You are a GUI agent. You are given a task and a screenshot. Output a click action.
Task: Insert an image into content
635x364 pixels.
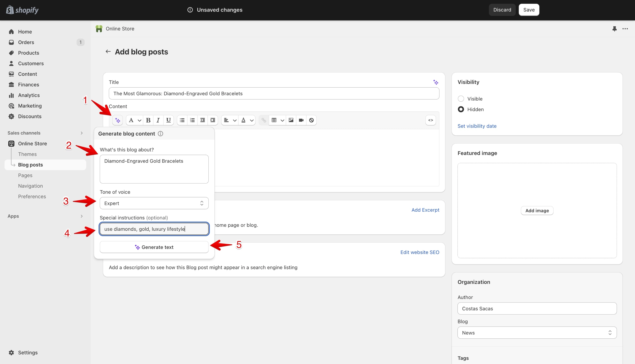(x=291, y=120)
